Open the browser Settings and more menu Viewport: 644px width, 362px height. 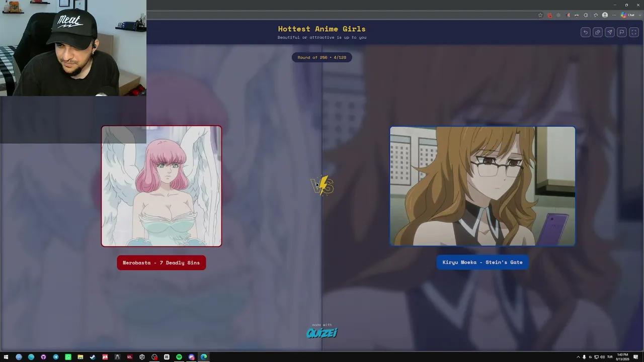click(x=614, y=15)
